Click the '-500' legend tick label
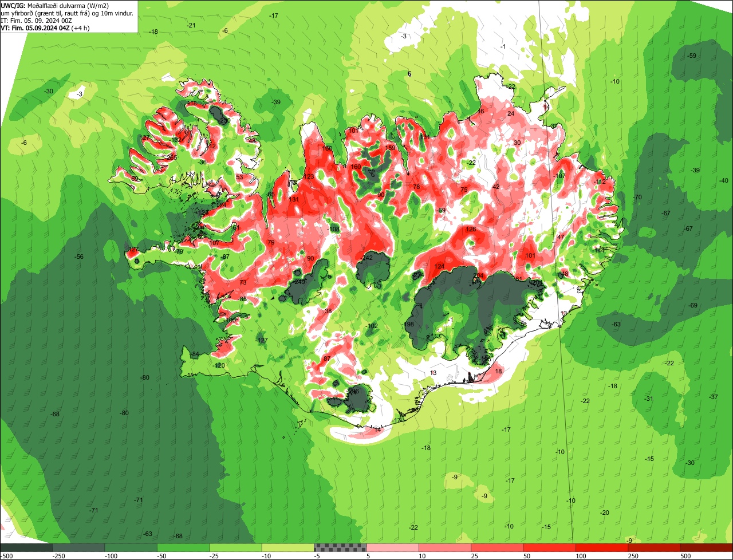 coord(6,556)
